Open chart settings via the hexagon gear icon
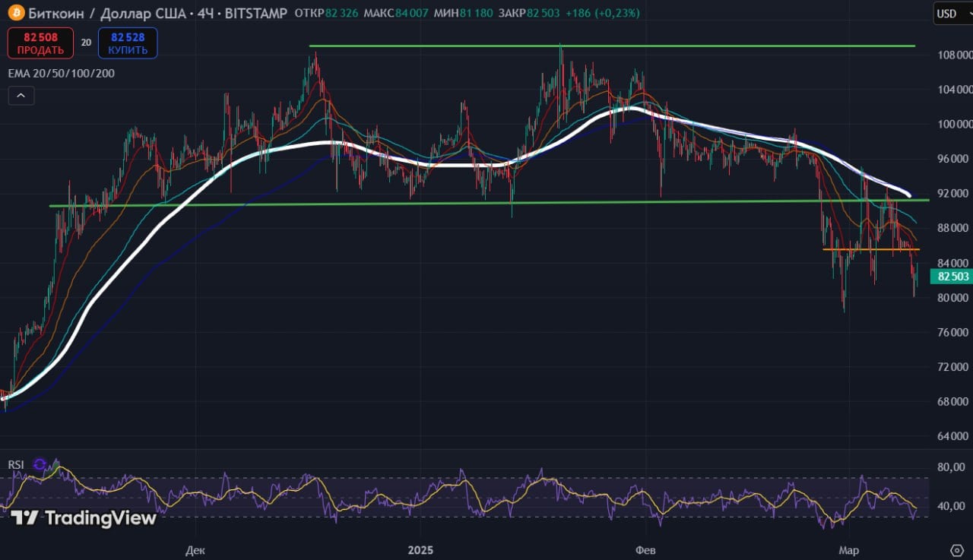This screenshot has height=560, width=973. tap(957, 549)
